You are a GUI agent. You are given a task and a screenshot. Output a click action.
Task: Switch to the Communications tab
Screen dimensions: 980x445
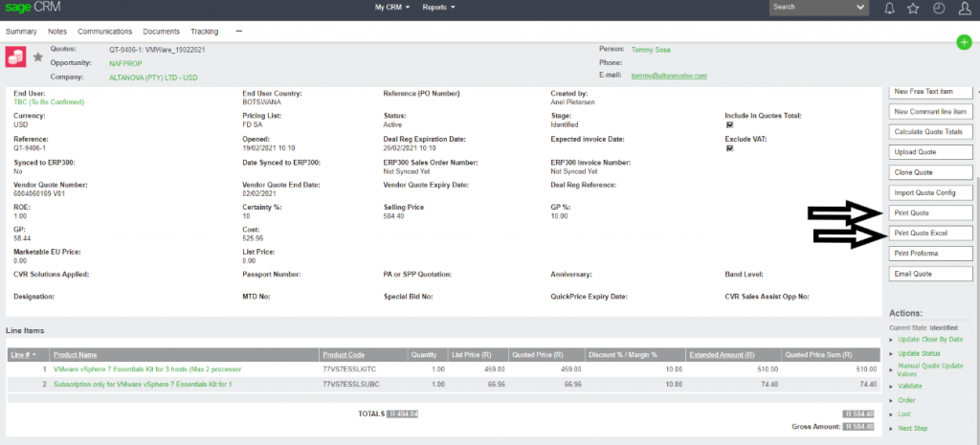105,32
